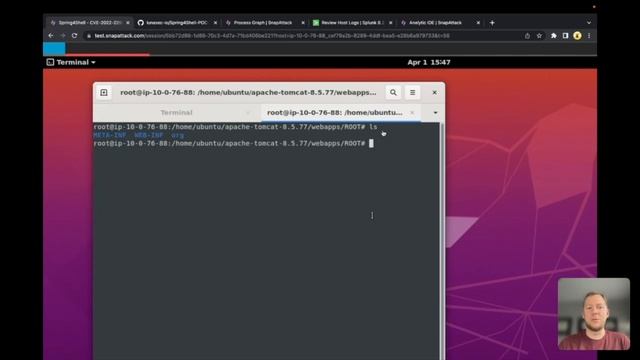Switch to the Spring4Shell CVE-2022 browser tab
This screenshot has height=360, width=640.
click(x=89, y=23)
